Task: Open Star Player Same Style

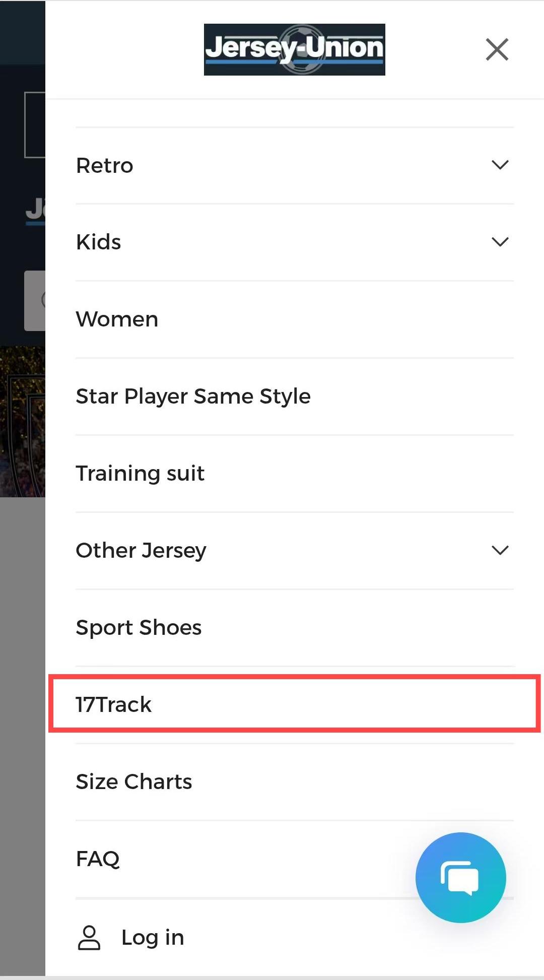Action: 193,397
